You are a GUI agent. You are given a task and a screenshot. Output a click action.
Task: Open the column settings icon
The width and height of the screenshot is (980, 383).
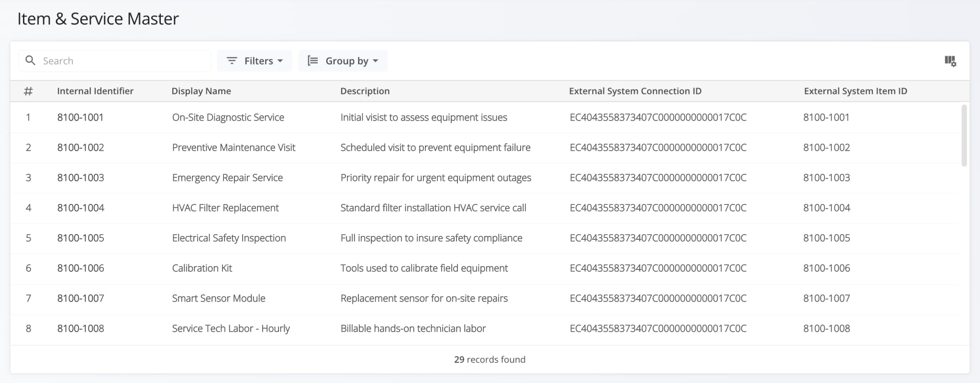[950, 61]
